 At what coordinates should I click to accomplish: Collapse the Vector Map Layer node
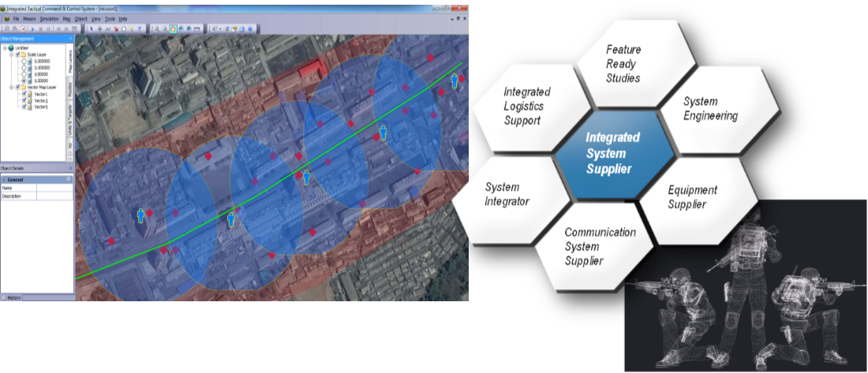(x=11, y=88)
